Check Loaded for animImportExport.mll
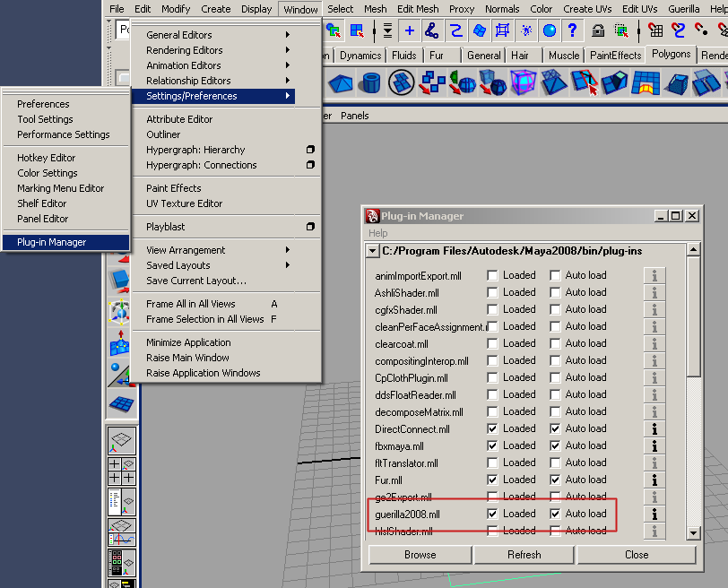This screenshot has height=588, width=728. click(x=492, y=275)
